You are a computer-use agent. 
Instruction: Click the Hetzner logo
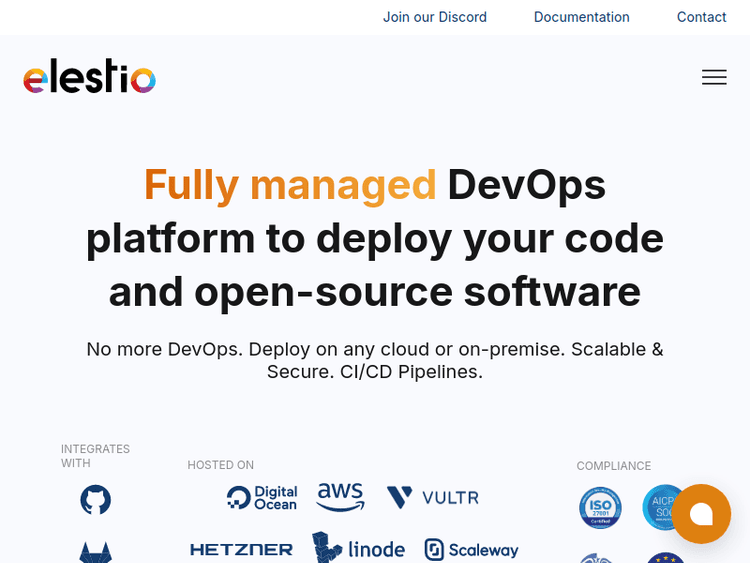pos(241,549)
